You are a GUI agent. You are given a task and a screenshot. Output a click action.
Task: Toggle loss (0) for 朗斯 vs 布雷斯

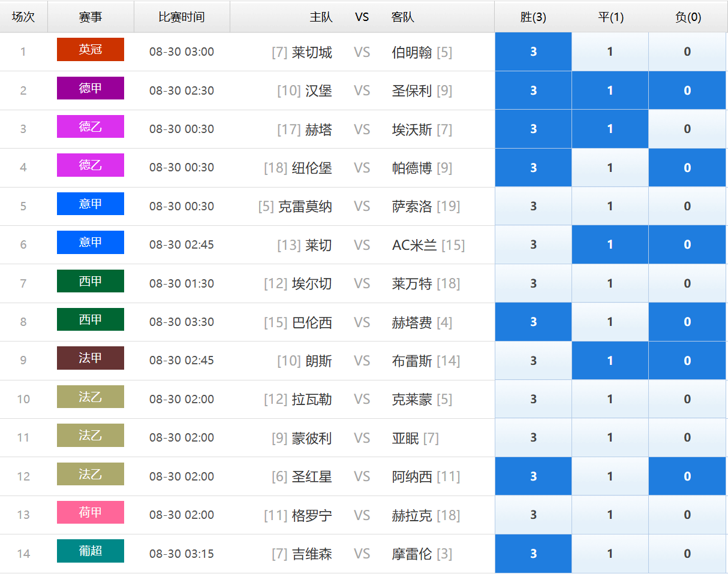687,361
